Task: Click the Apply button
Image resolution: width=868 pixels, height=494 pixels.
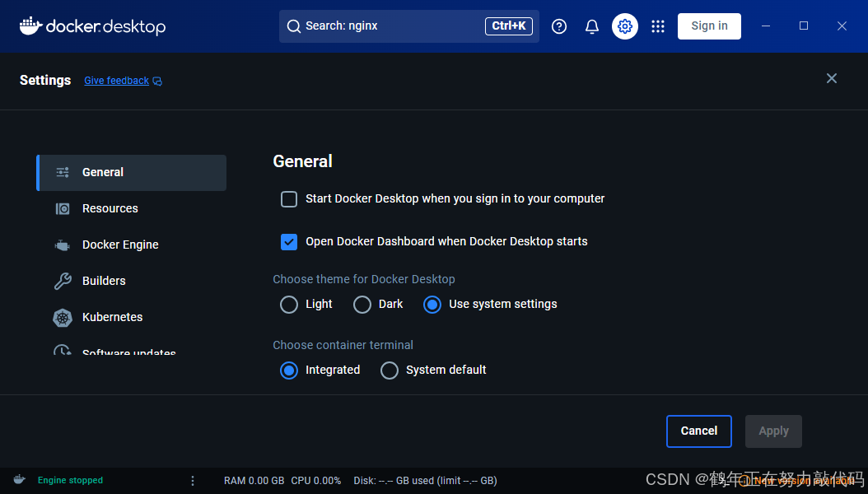Action: coord(773,431)
